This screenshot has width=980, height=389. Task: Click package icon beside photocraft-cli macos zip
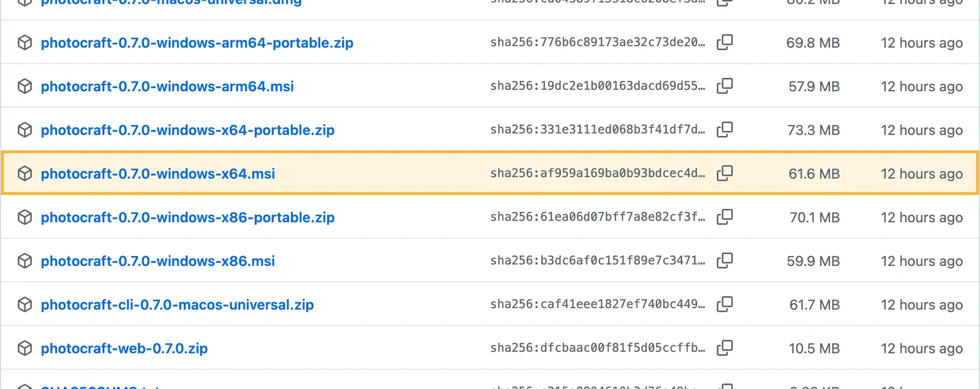(24, 304)
